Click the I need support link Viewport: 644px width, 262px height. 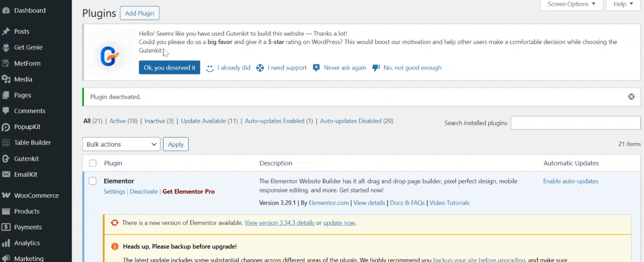[287, 68]
